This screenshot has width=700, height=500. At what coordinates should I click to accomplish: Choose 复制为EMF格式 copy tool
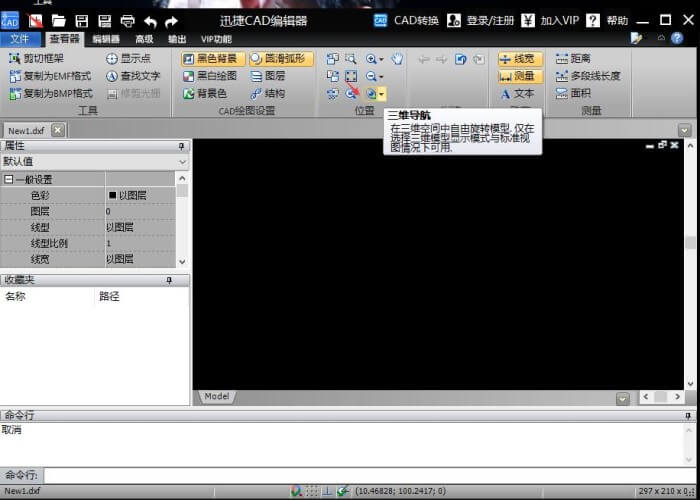[x=50, y=76]
